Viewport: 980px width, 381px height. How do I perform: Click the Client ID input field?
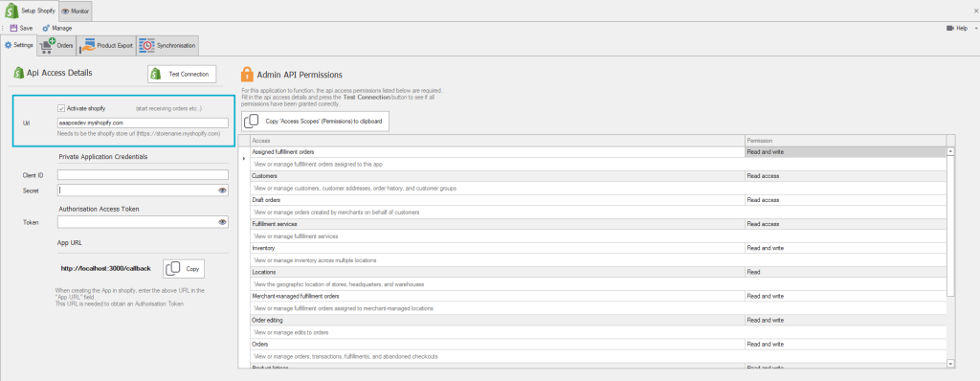(x=143, y=175)
